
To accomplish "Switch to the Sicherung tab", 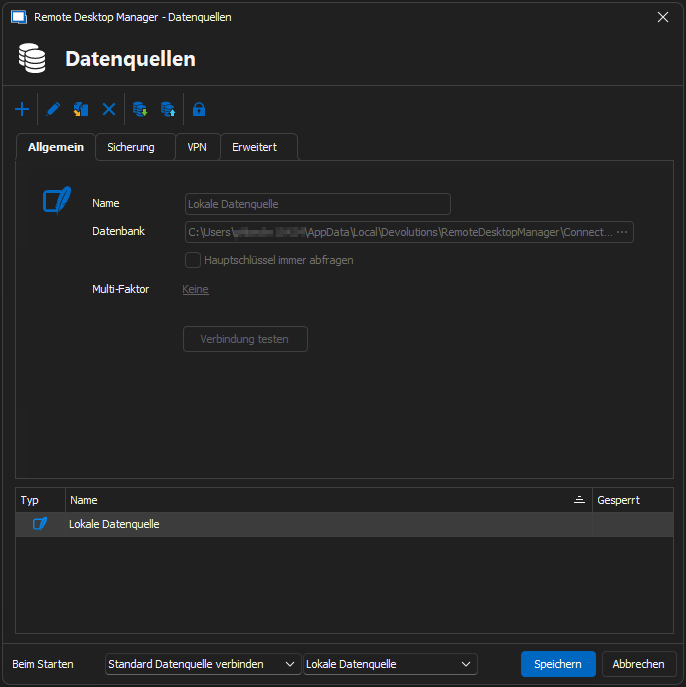I will [131, 147].
